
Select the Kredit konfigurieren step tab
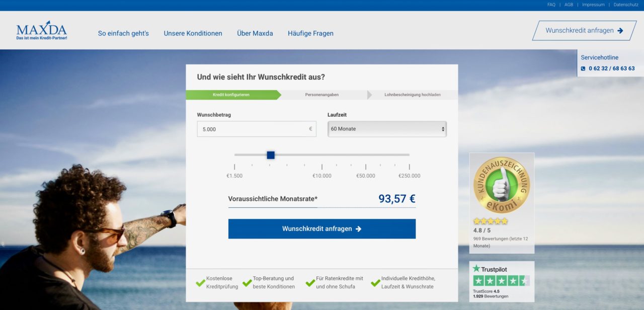pos(231,95)
